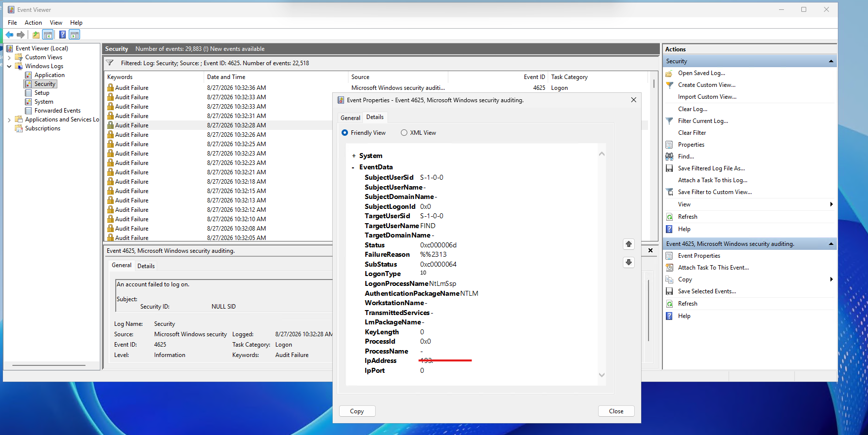Select the XML View radio button
868x435 pixels.
(x=404, y=133)
